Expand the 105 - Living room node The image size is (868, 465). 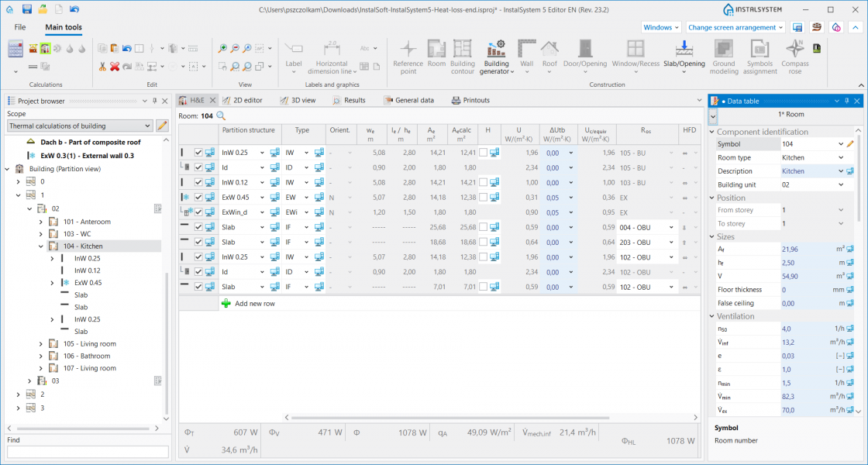(x=42, y=344)
